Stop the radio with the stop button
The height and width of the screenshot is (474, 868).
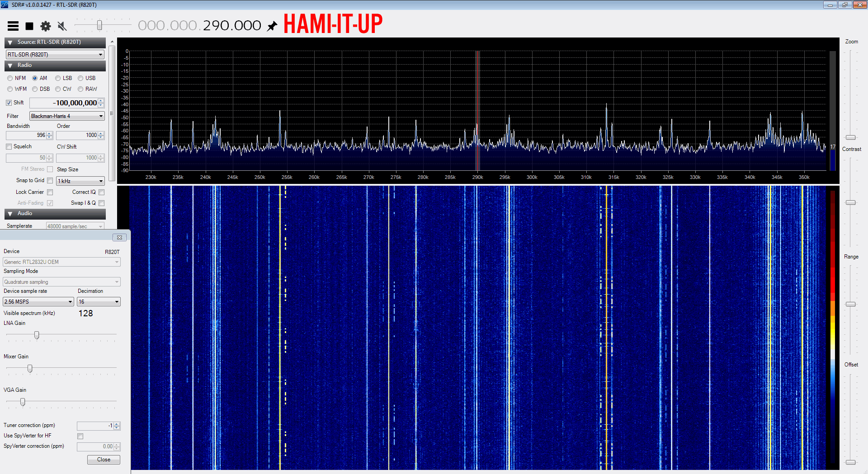pos(29,26)
